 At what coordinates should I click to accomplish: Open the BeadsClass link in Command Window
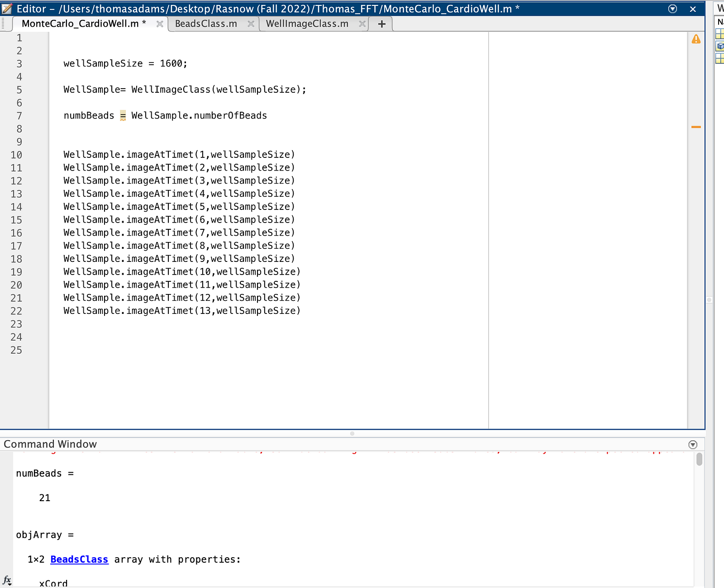pyautogui.click(x=79, y=560)
